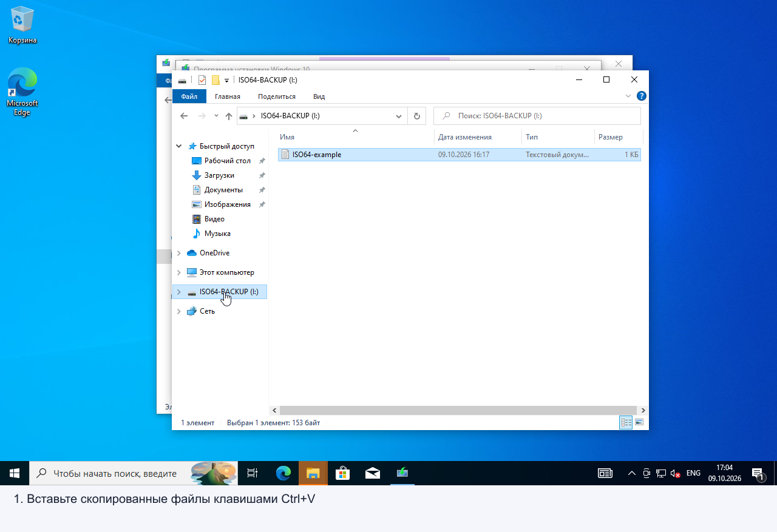Image resolution: width=777 pixels, height=532 pixels.
Task: Switch to the Главная ribbon tab
Action: click(228, 96)
